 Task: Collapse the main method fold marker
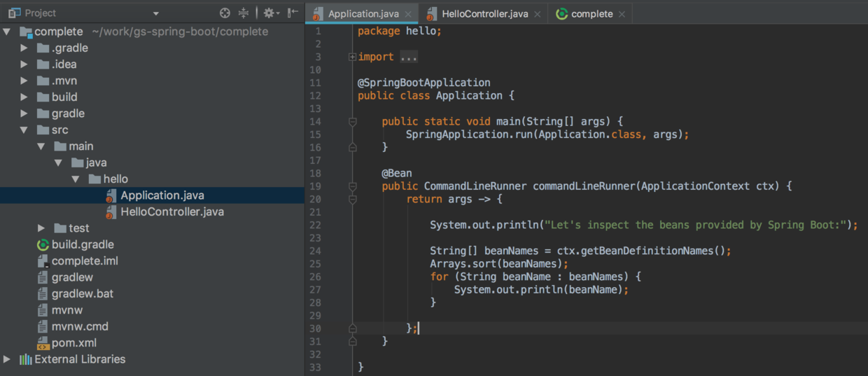coord(353,122)
